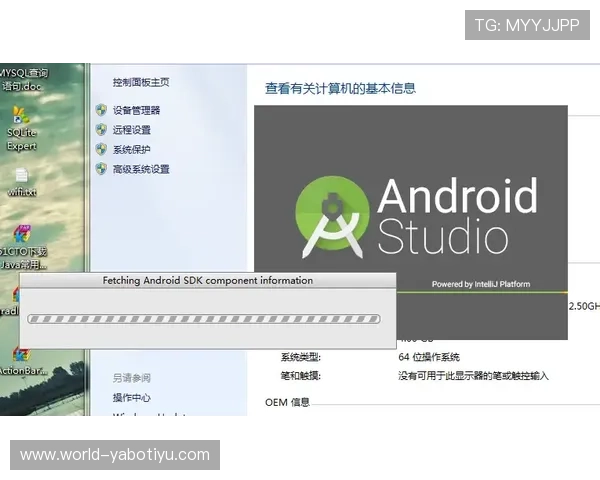Click the Android Studio splash title text
600x480 pixels.
[x=457, y=216]
